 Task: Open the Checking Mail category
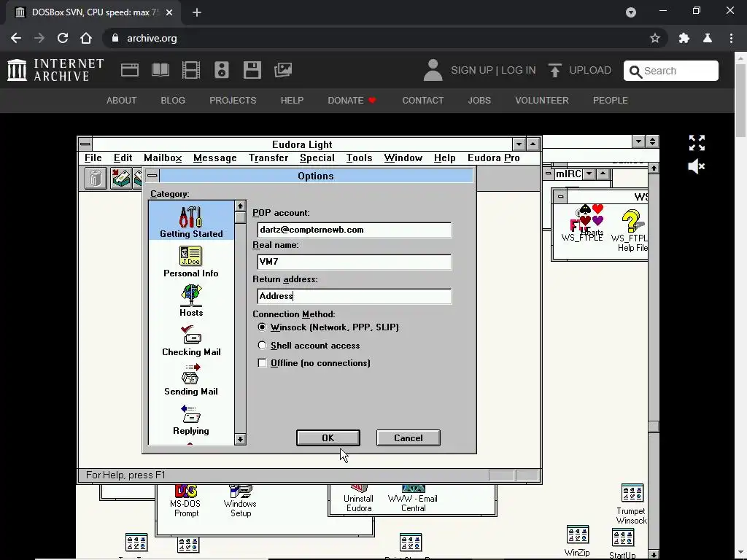click(x=191, y=341)
